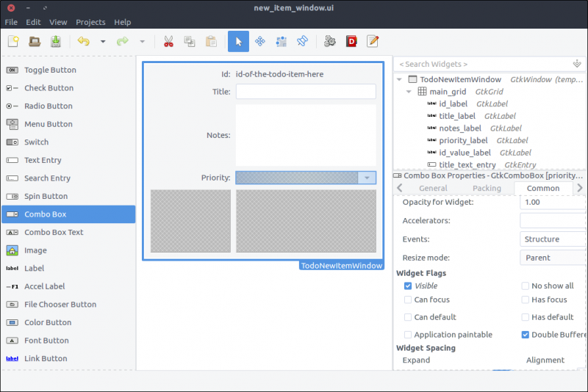Switch to the Packing tab
Image resolution: width=588 pixels, height=392 pixels.
pos(487,189)
